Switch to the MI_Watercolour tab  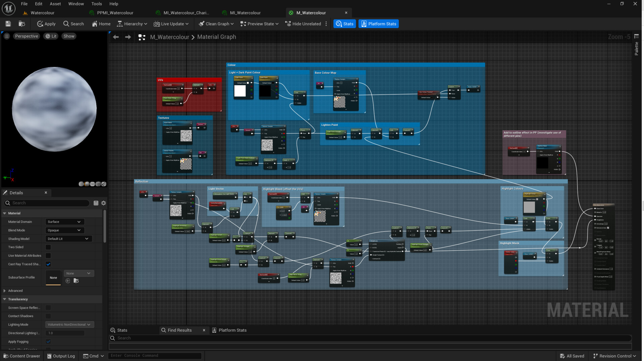245,13
